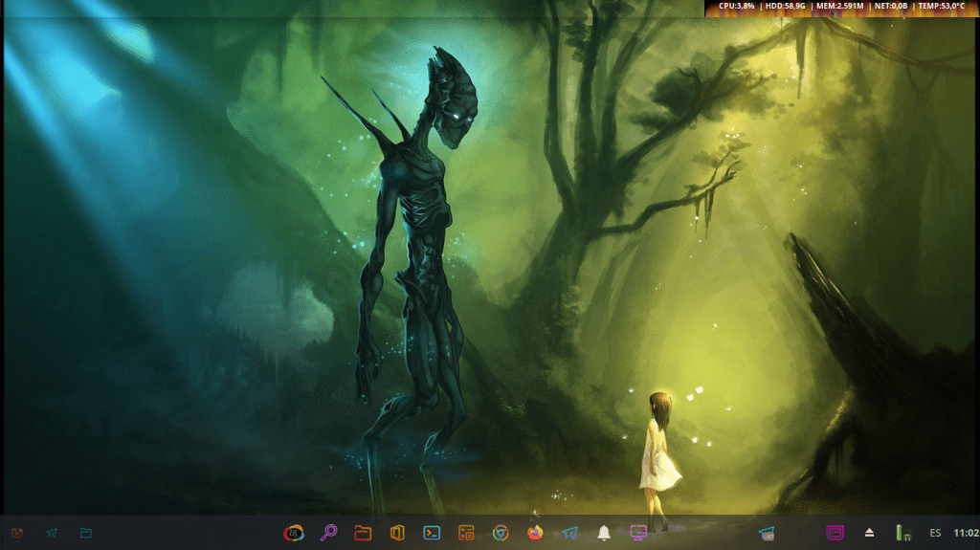Open the terminal emulator
980x550 pixels.
pos(432,533)
